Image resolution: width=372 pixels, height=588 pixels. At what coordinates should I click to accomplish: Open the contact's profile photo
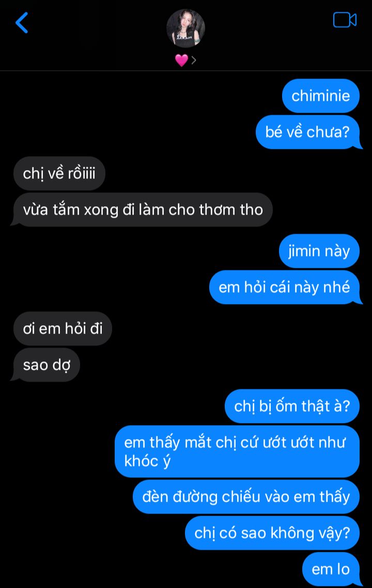click(x=186, y=28)
